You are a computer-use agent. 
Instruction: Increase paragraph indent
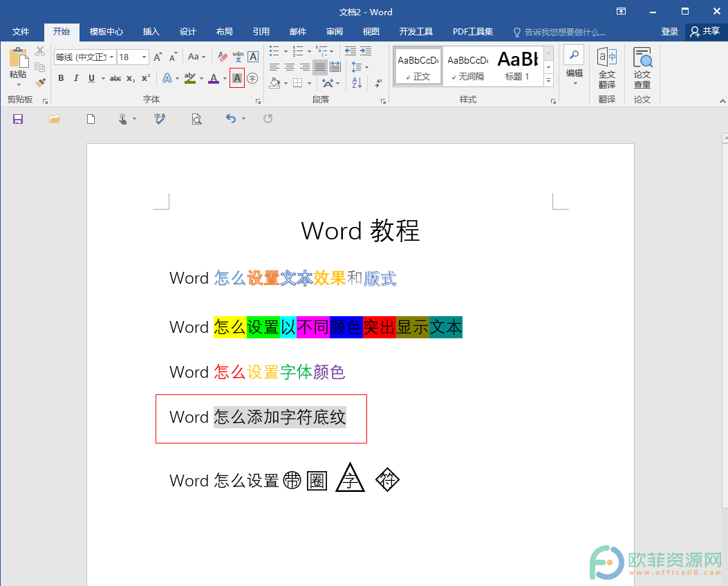click(366, 51)
